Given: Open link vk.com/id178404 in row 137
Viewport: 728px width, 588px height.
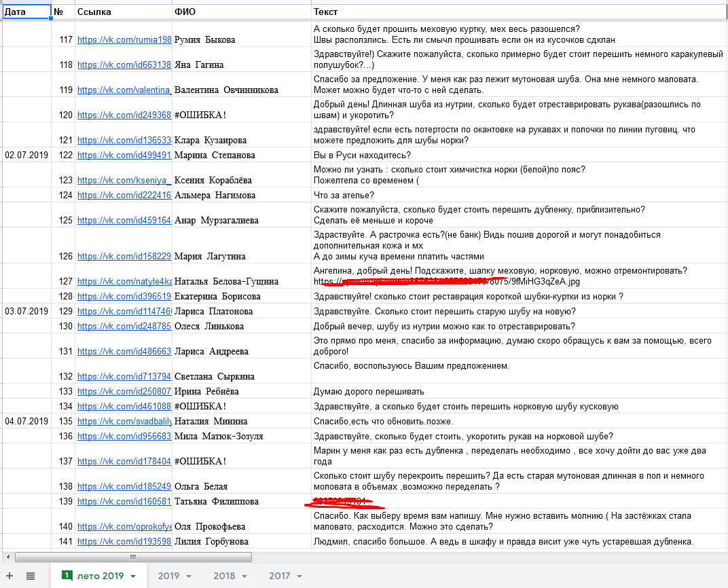Looking at the screenshot, I should [124, 461].
